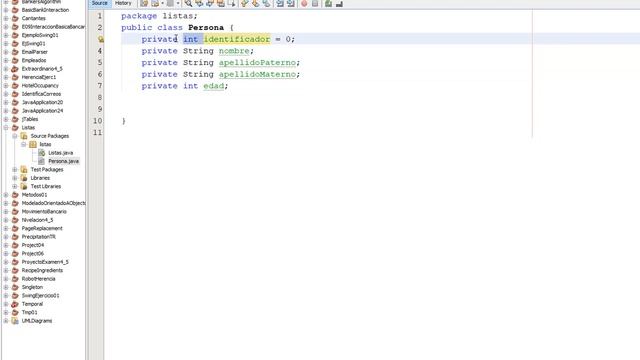The width and height of the screenshot is (640, 360).
Task: Click the Uncomment toolbar icon
Action: tap(339, 4)
